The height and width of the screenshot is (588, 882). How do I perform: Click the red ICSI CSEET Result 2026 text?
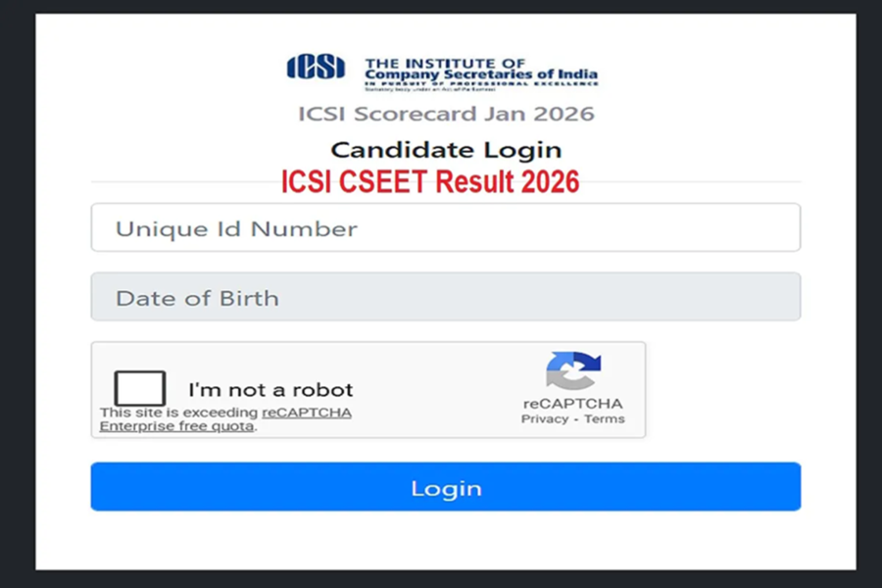[x=430, y=181]
